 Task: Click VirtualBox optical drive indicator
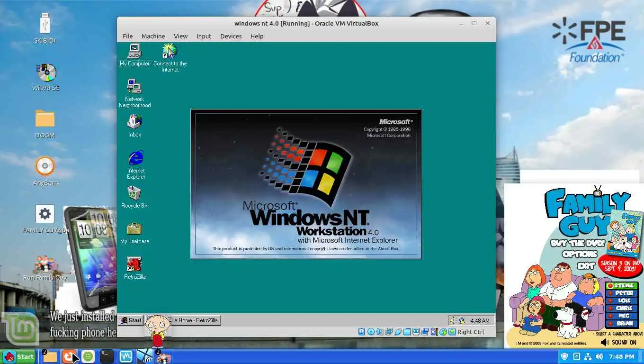tap(371, 332)
